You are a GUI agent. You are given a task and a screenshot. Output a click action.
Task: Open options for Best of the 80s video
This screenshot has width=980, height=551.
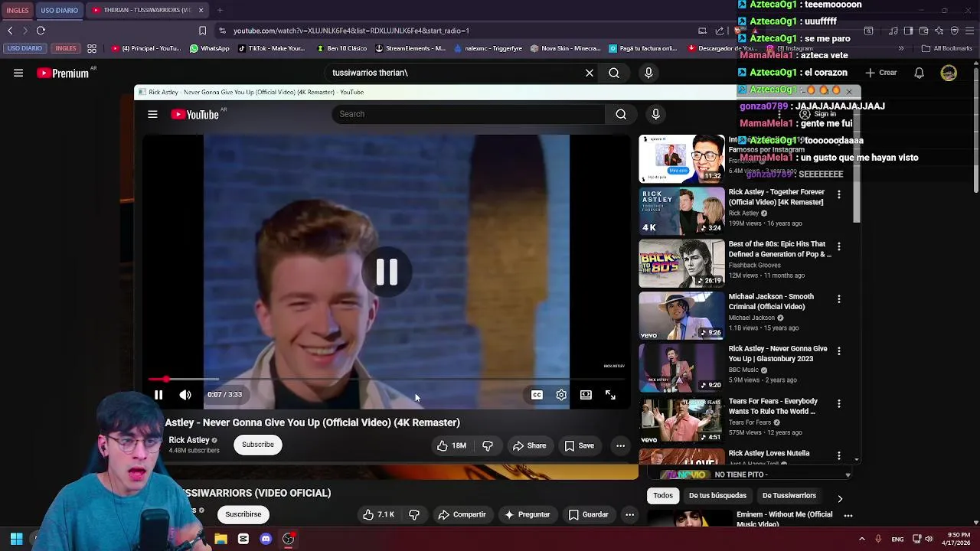pos(839,246)
